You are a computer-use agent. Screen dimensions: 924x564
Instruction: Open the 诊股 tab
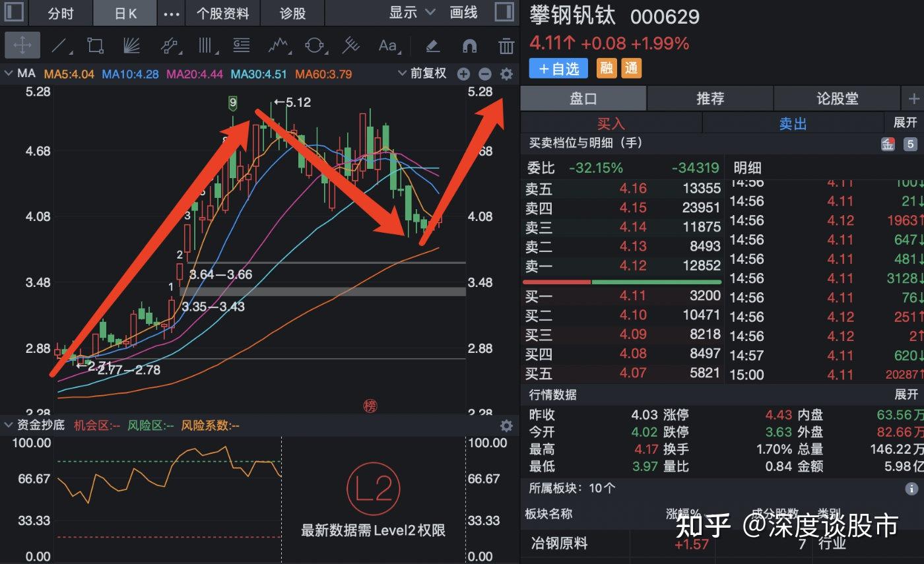tap(293, 13)
